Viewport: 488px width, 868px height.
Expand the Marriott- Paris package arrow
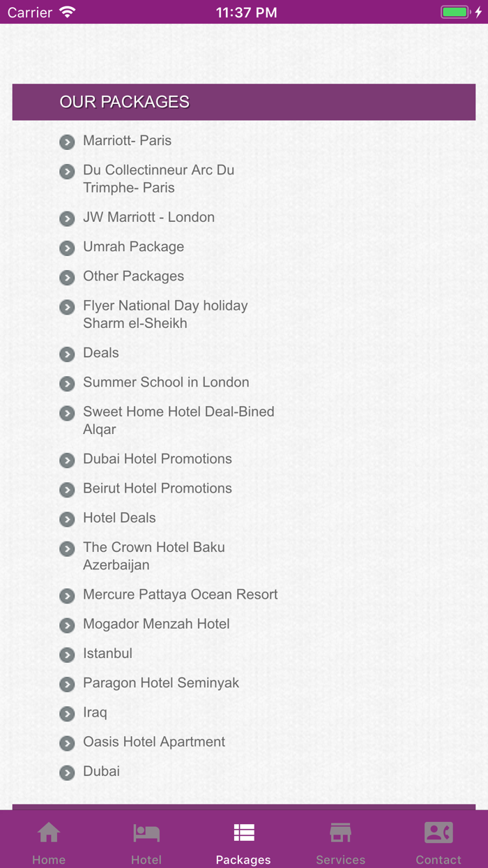[67, 142]
